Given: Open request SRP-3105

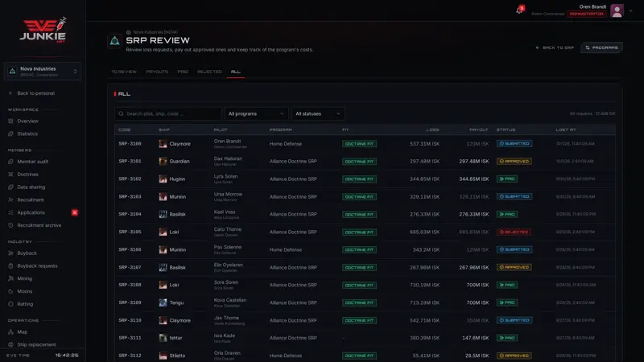Looking at the screenshot, I should (x=130, y=232).
